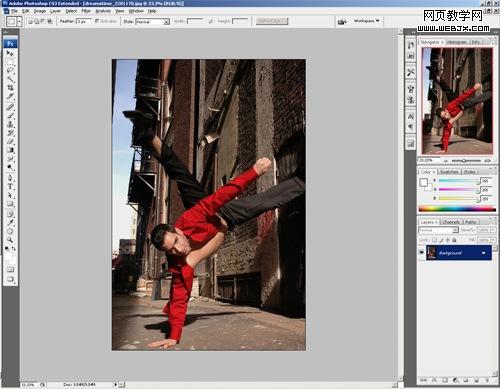Click the Refine Edge button

tap(272, 21)
